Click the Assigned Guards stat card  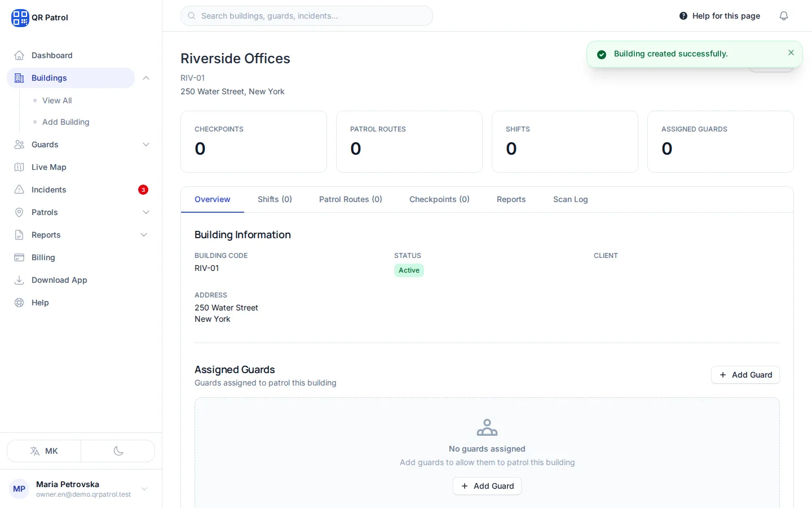(x=721, y=142)
